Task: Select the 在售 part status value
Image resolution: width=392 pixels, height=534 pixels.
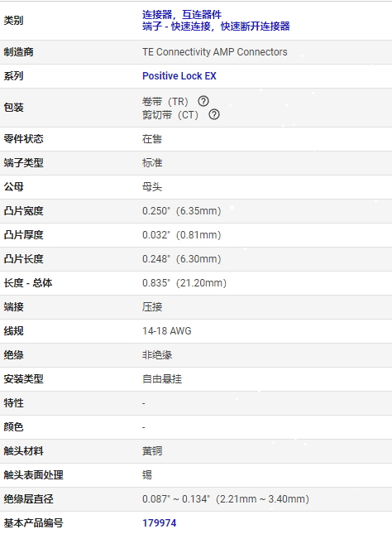Action: 152,139
